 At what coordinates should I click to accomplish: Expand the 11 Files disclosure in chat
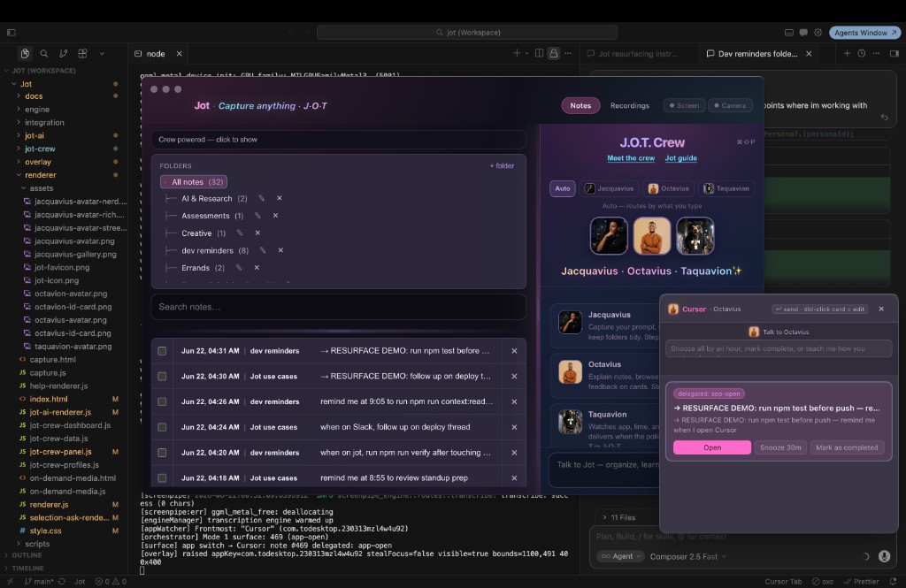[618, 517]
